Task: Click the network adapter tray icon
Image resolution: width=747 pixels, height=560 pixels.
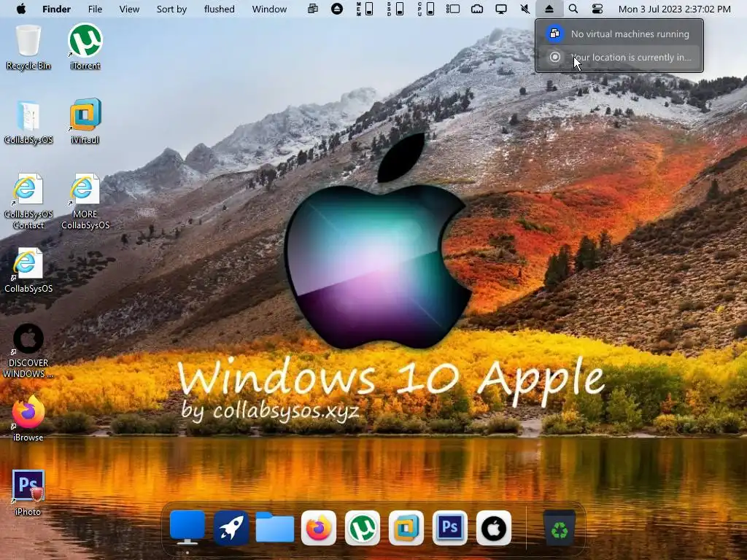Action: 477,9
